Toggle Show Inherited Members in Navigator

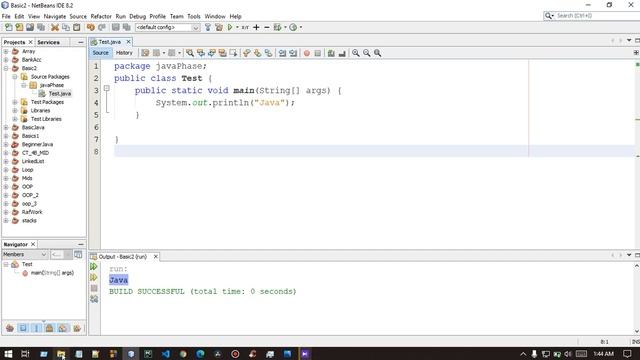[10, 328]
